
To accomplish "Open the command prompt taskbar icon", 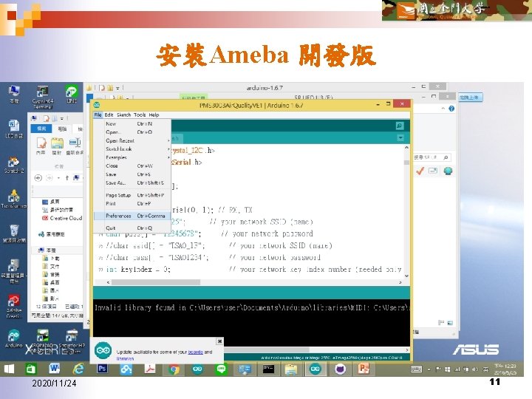I will click(268, 369).
